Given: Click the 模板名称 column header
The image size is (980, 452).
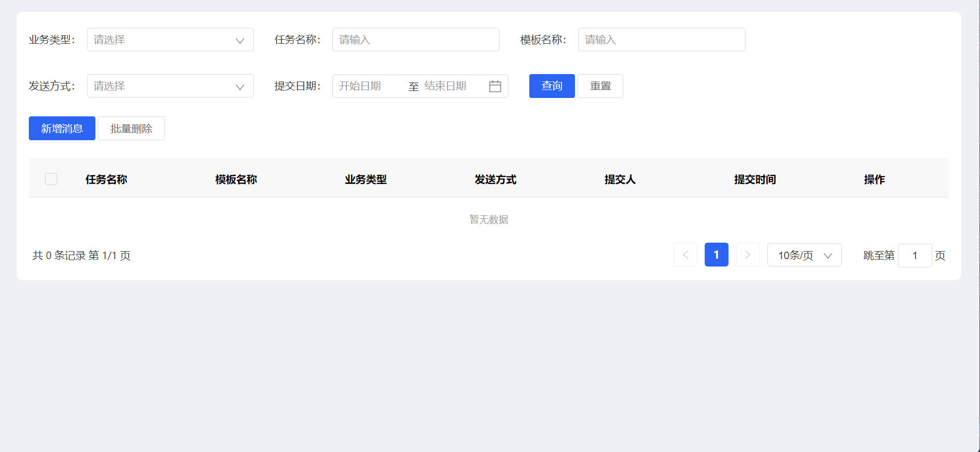Looking at the screenshot, I should tap(236, 180).
